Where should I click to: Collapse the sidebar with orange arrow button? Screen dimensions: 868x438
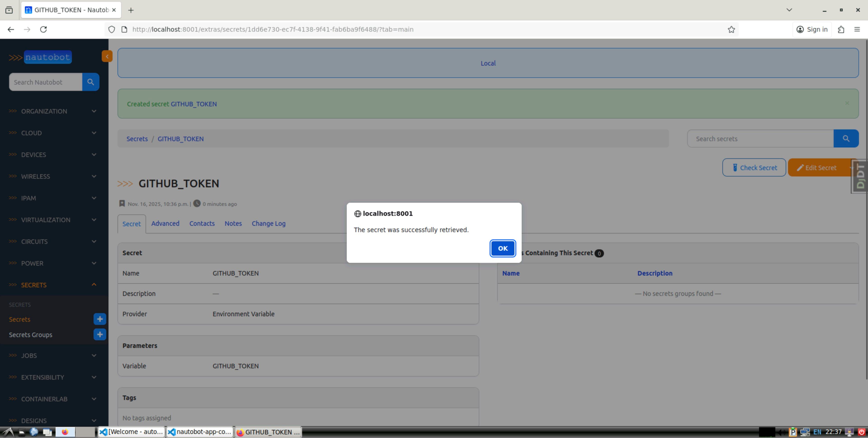pos(107,56)
